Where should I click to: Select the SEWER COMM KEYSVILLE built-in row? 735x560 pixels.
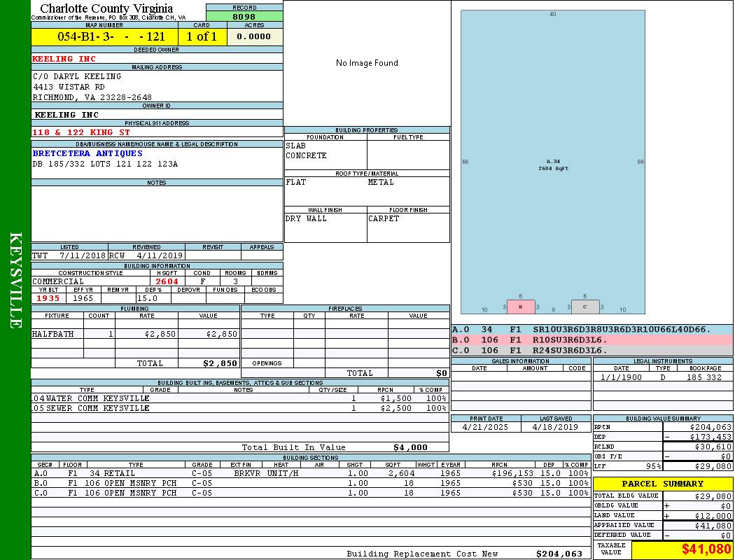pyautogui.click(x=238, y=408)
